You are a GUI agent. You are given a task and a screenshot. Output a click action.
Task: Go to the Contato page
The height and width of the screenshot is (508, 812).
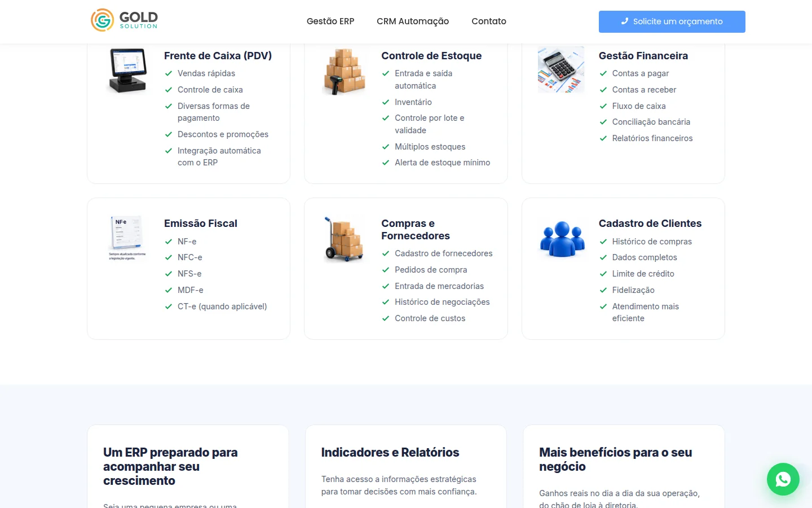coord(489,21)
